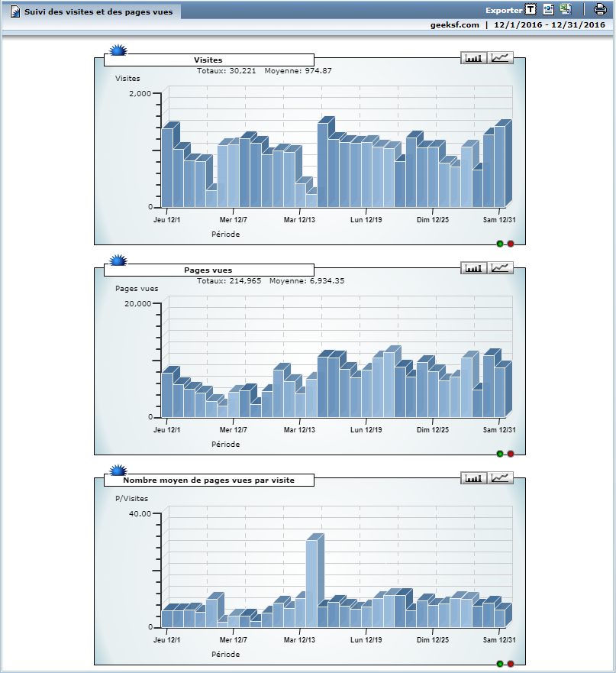Click green dot under Pages vues chart

[500, 454]
